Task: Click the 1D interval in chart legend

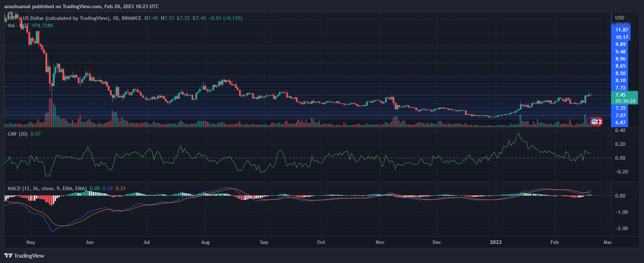Action: tap(116, 18)
